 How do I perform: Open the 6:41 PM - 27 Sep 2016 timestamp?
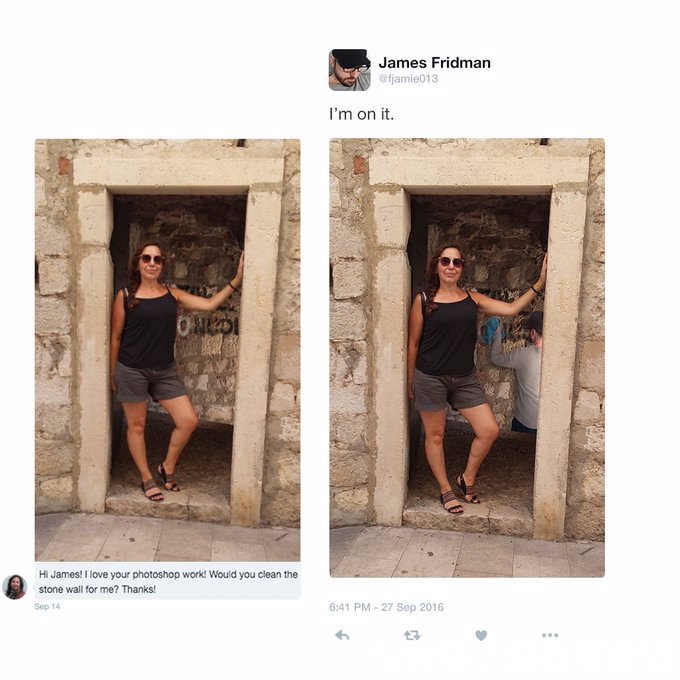coord(386,607)
